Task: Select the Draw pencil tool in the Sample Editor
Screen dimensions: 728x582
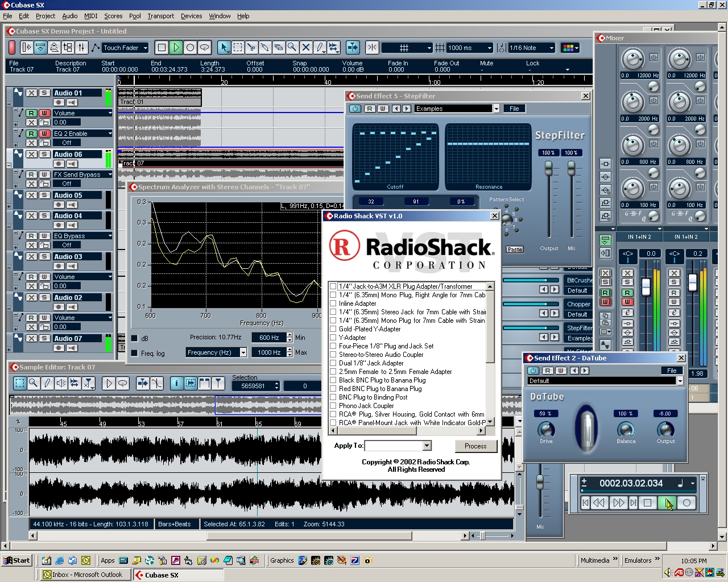Action: [47, 383]
